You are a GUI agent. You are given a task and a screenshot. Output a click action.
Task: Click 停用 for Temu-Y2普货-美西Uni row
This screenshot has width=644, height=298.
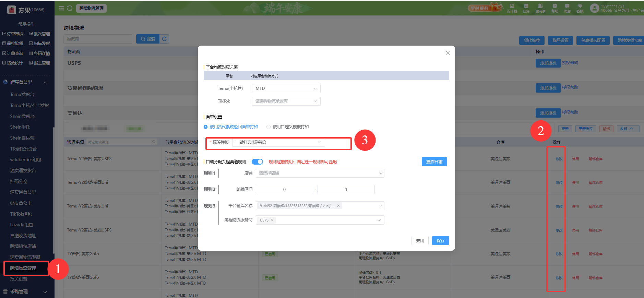point(575,182)
